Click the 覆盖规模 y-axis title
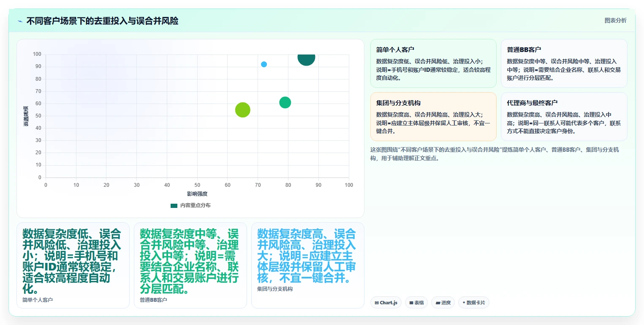 26,116
